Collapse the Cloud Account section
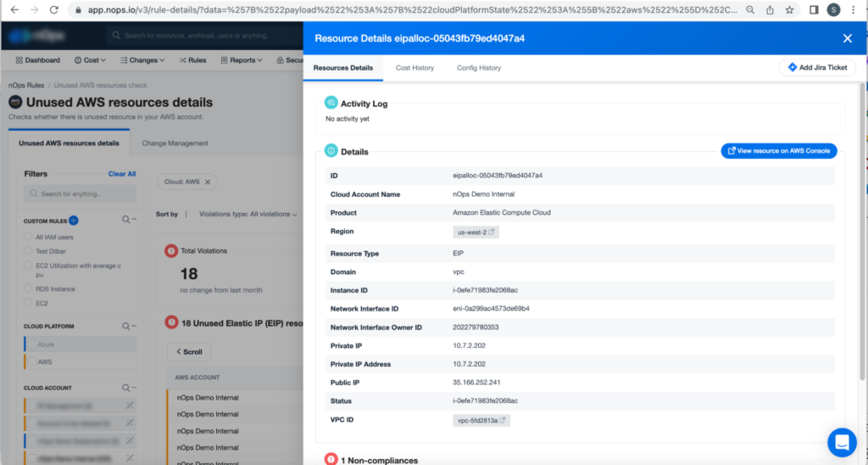Viewport: 868px width, 465px height. 134,388
